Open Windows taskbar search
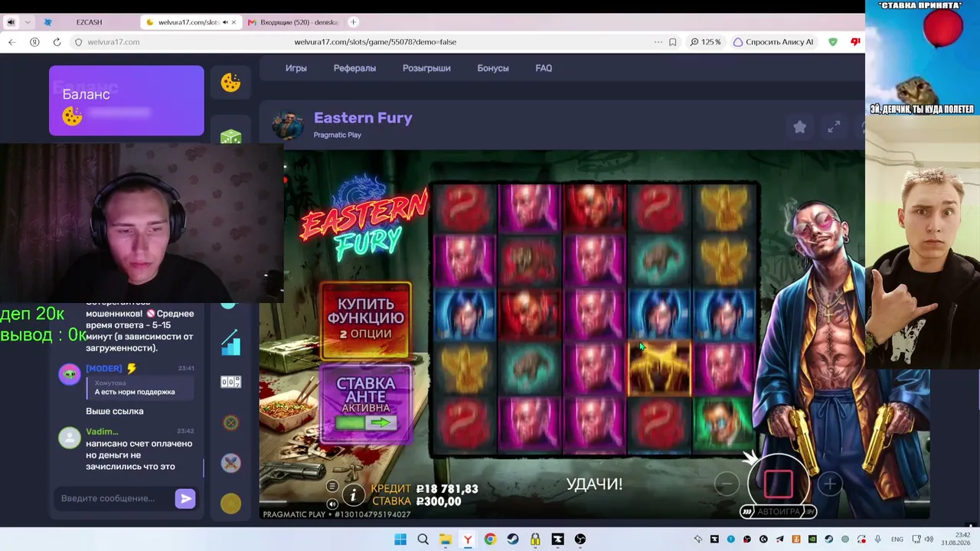Screen dimensions: 980x551 pos(423,540)
